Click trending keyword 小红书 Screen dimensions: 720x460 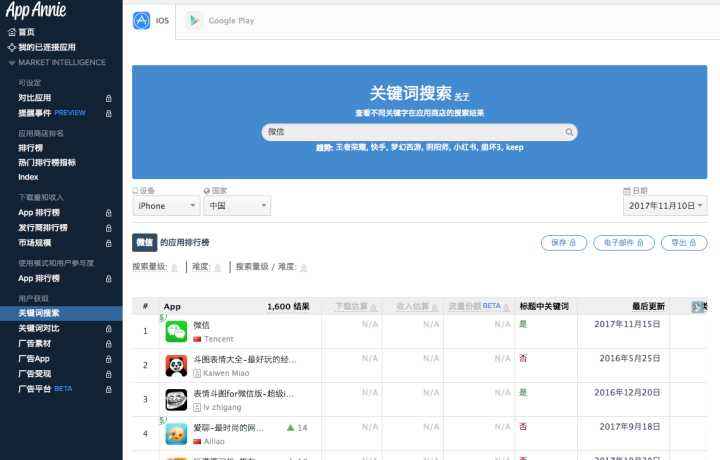tap(464, 147)
